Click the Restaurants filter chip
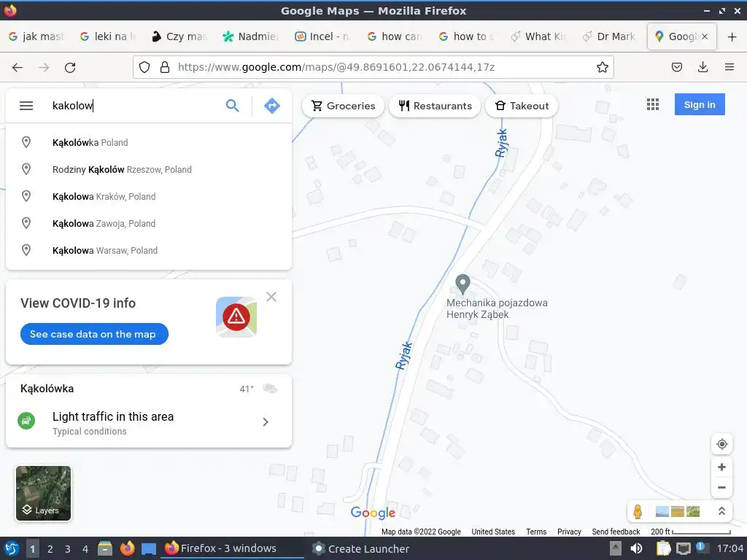The image size is (747, 560). point(435,106)
